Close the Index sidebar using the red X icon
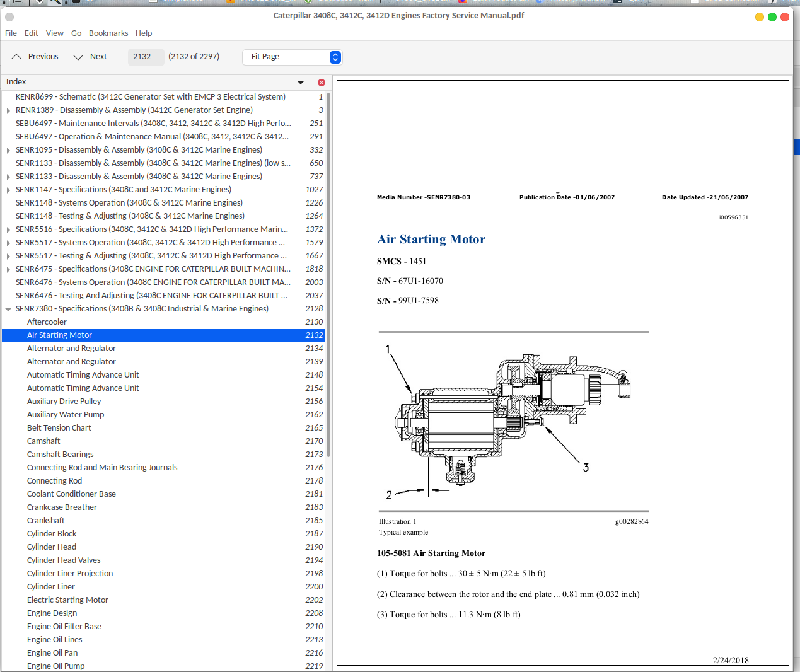Viewport: 800px width, 672px height. [321, 82]
